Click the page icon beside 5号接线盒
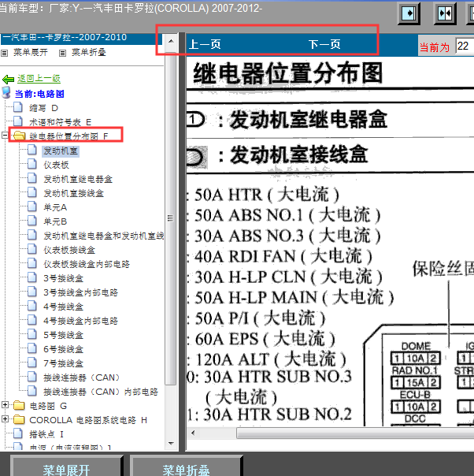This screenshot has height=476, width=474. point(32,334)
